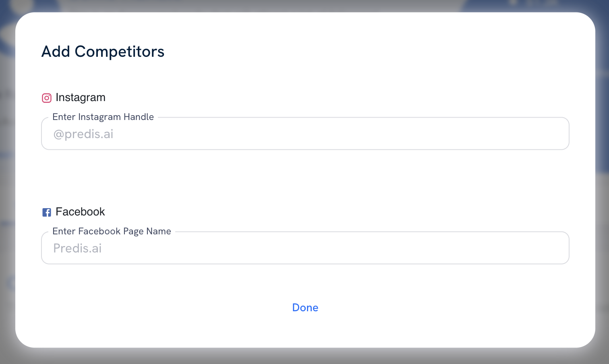Viewport: 609px width, 364px height.
Task: Click the Enter Facebook Page Name field label
Action: [x=112, y=231]
